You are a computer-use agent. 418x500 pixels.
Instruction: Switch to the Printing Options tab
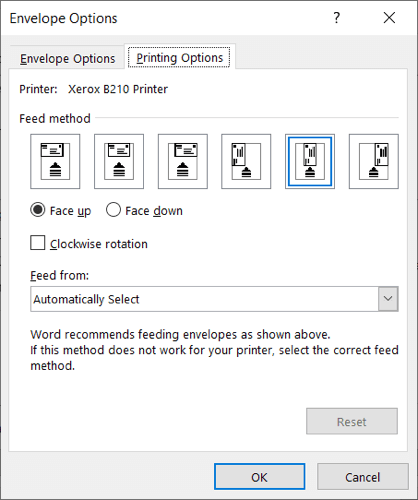tap(180, 58)
